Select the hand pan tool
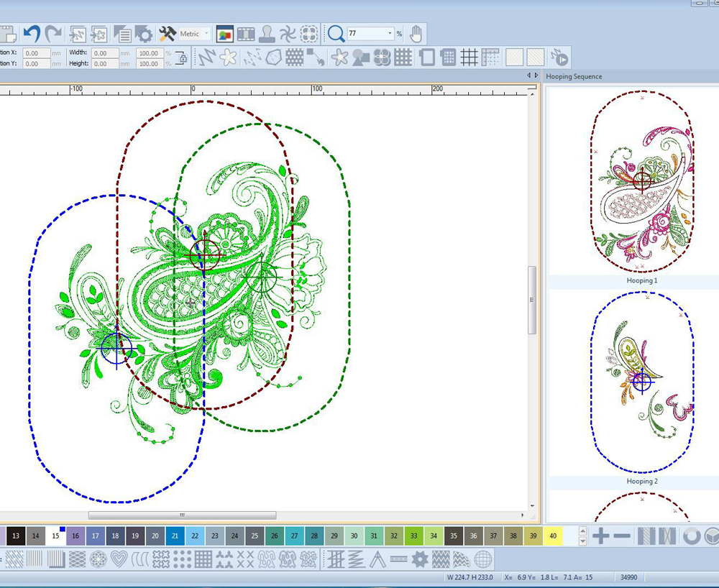 (416, 34)
